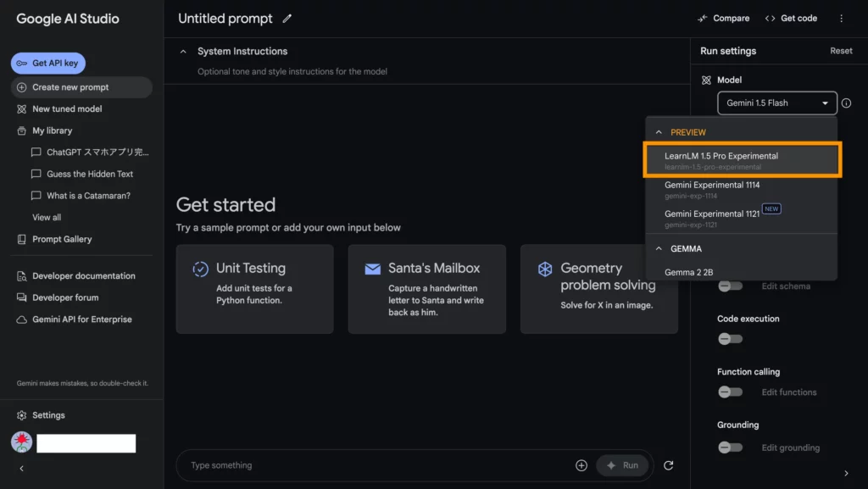Click the pencil icon to rename Untitled prompt
Screen dimensions: 868x489
[x=286, y=18]
